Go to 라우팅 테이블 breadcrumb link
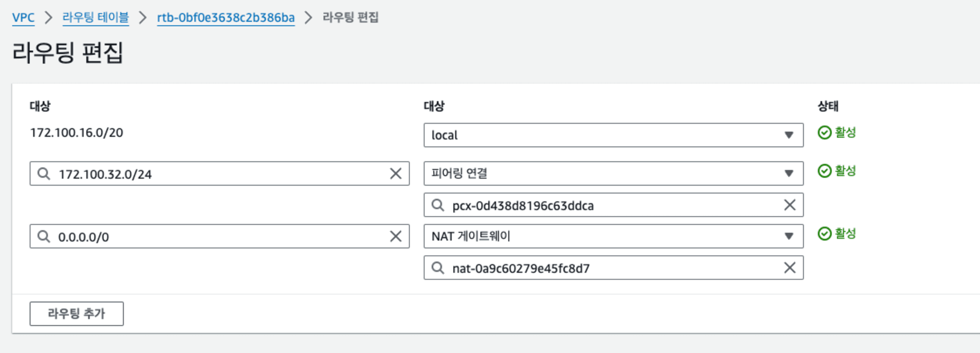Viewport: 980px width, 353px height. [x=96, y=18]
